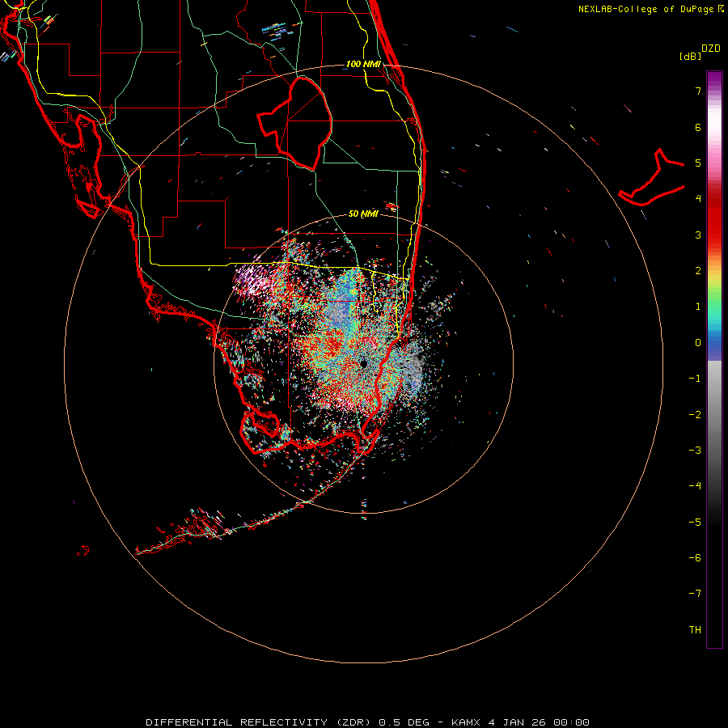Click the 50 NMI range ring label
728x728 pixels.
(x=363, y=214)
